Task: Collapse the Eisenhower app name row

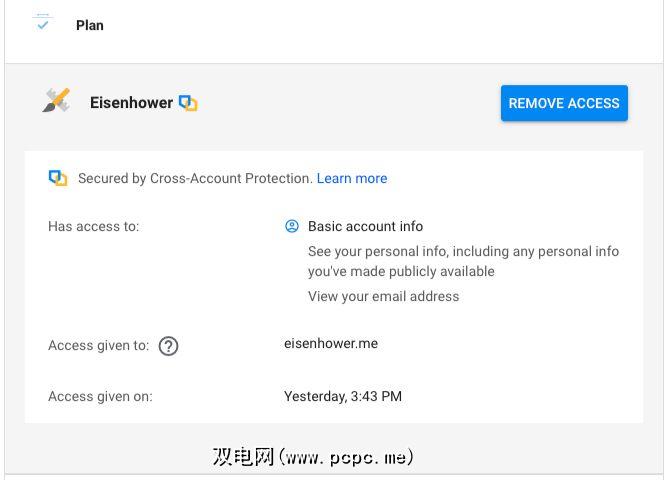Action: click(131, 102)
